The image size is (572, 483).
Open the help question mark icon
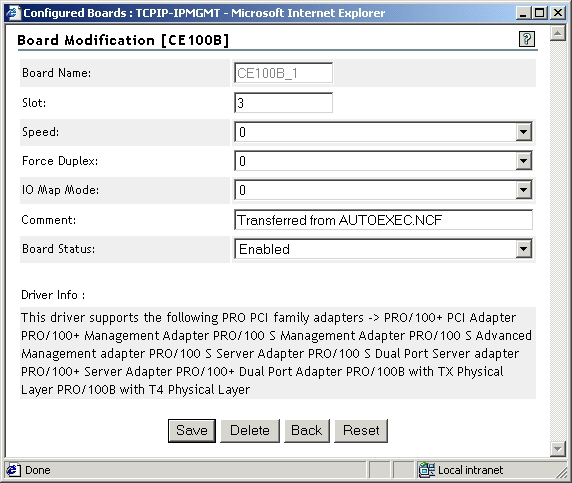[526, 39]
